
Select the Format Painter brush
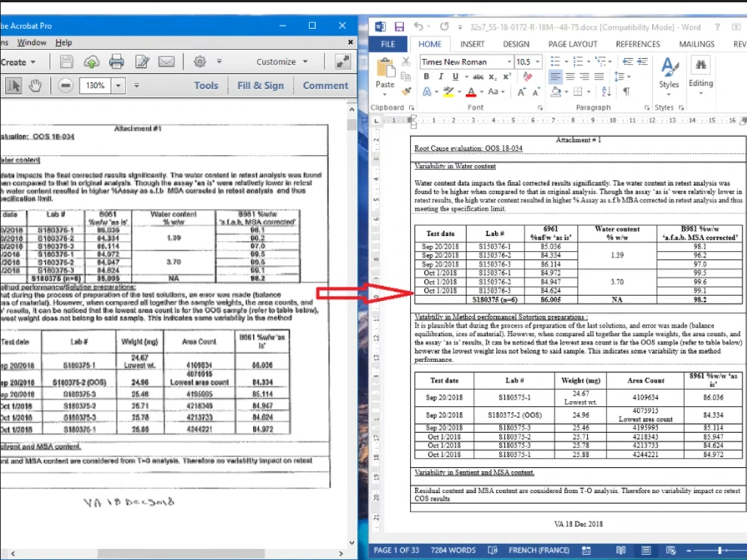coord(406,91)
